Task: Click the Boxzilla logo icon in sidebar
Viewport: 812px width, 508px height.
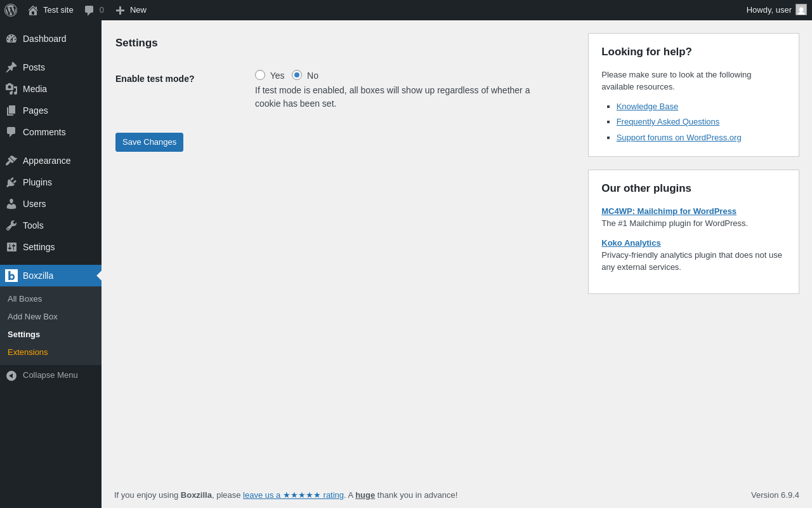Action: point(11,276)
